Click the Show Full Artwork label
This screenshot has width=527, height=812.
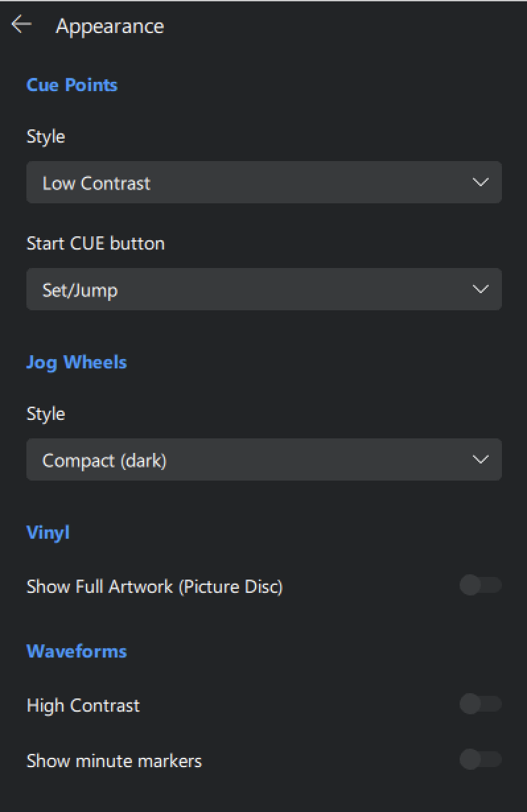click(155, 586)
